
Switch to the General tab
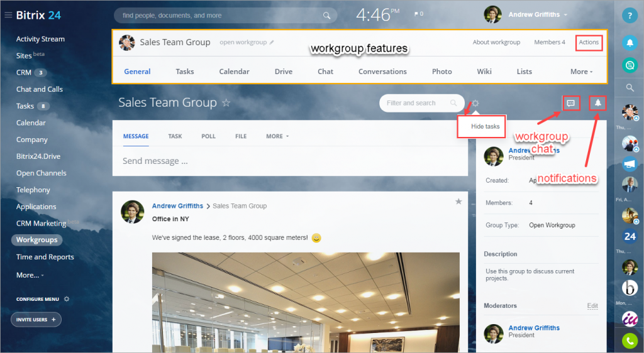(137, 72)
